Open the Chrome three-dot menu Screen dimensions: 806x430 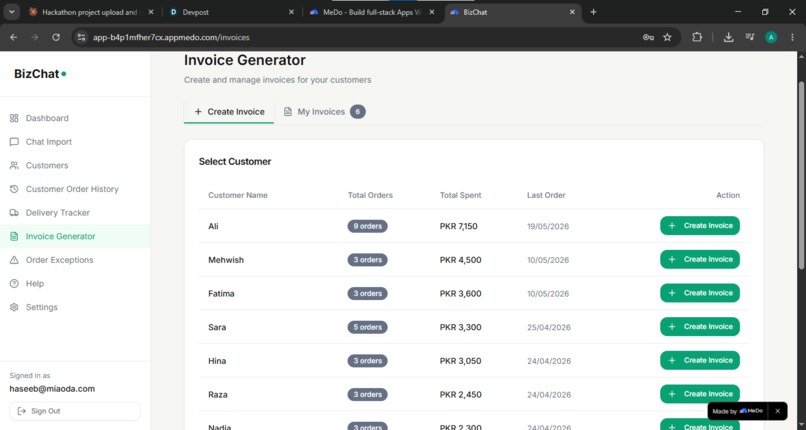click(x=792, y=38)
